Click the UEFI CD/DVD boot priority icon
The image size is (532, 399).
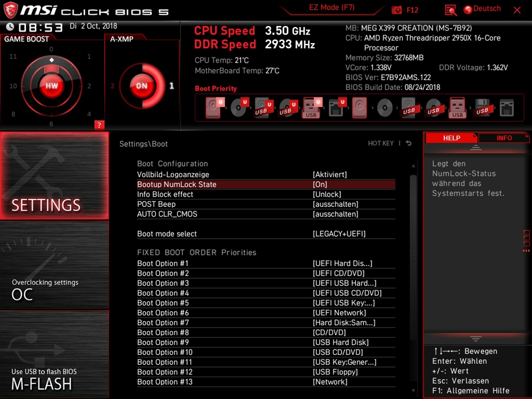[239, 107]
